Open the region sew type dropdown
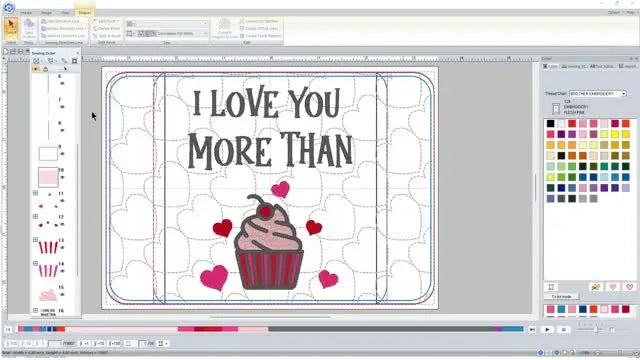Viewport: 640px width, 360px height. point(205,33)
